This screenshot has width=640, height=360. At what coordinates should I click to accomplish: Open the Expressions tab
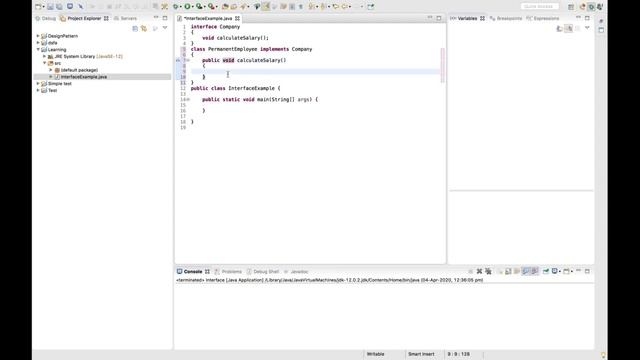[543, 18]
